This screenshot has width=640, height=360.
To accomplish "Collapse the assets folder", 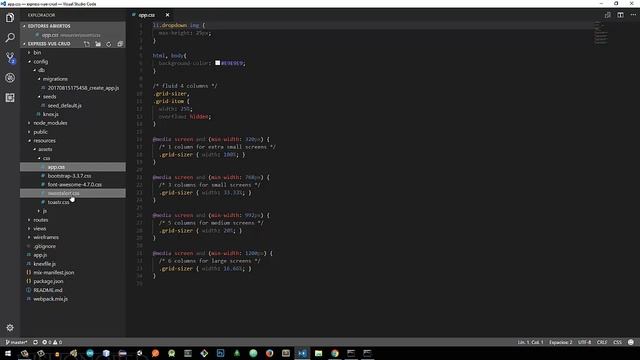I will pyautogui.click(x=45, y=149).
